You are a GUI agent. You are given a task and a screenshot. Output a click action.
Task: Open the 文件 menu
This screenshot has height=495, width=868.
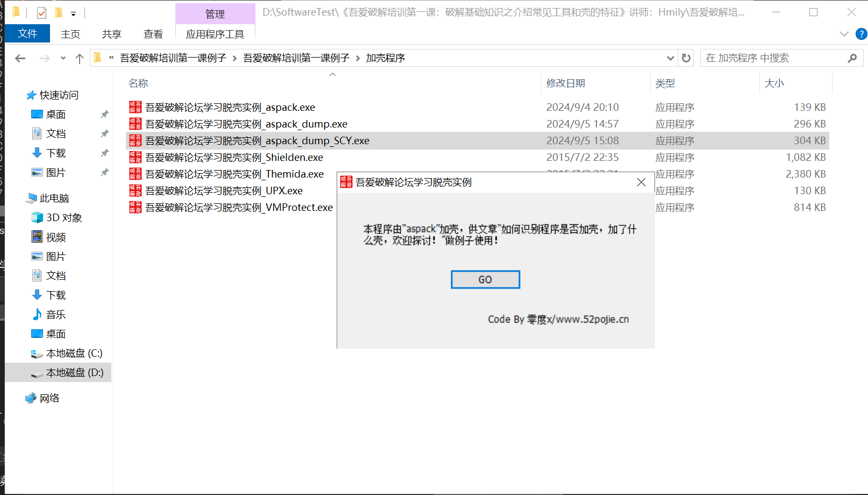click(x=27, y=34)
